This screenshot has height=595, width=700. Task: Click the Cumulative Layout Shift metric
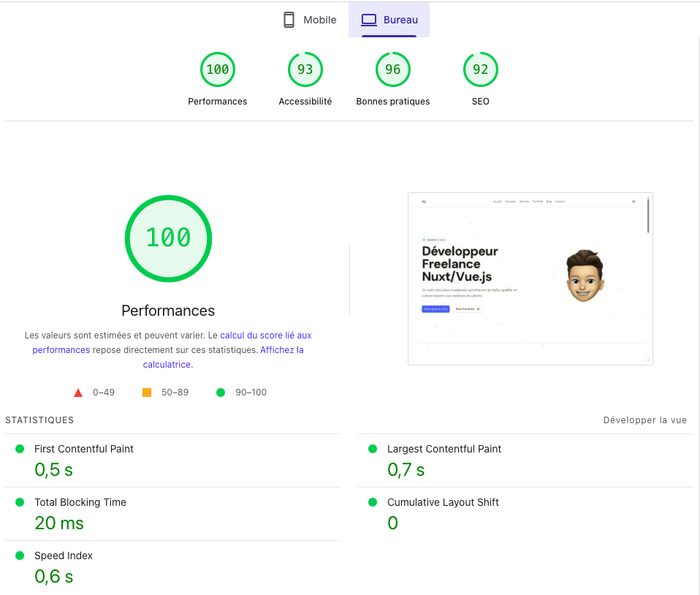(x=443, y=502)
